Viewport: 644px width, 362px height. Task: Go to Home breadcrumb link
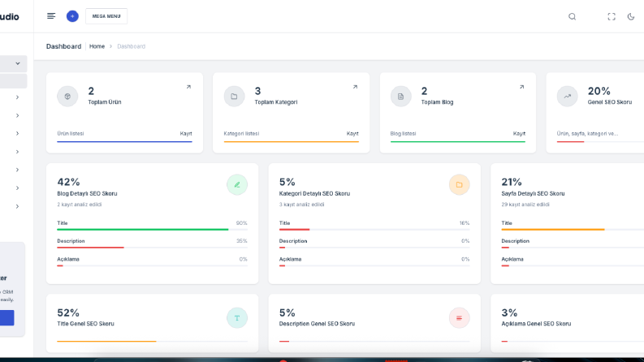[x=97, y=46]
